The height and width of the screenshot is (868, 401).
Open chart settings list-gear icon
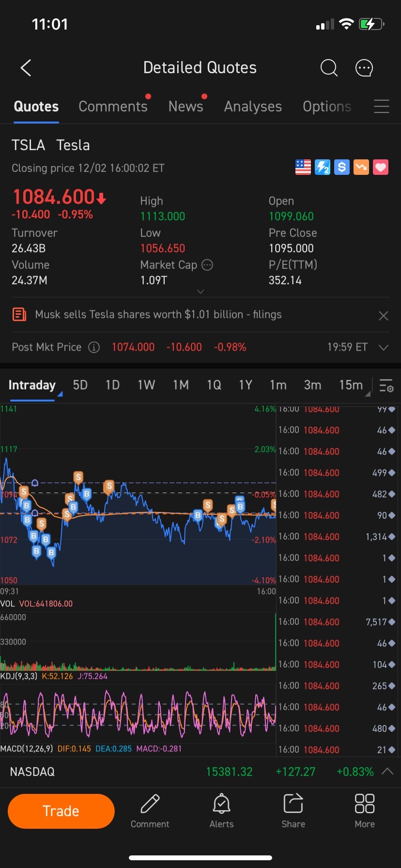386,386
